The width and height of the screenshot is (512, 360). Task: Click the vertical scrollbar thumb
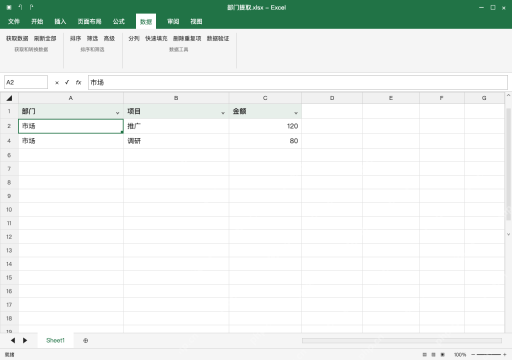[508, 164]
